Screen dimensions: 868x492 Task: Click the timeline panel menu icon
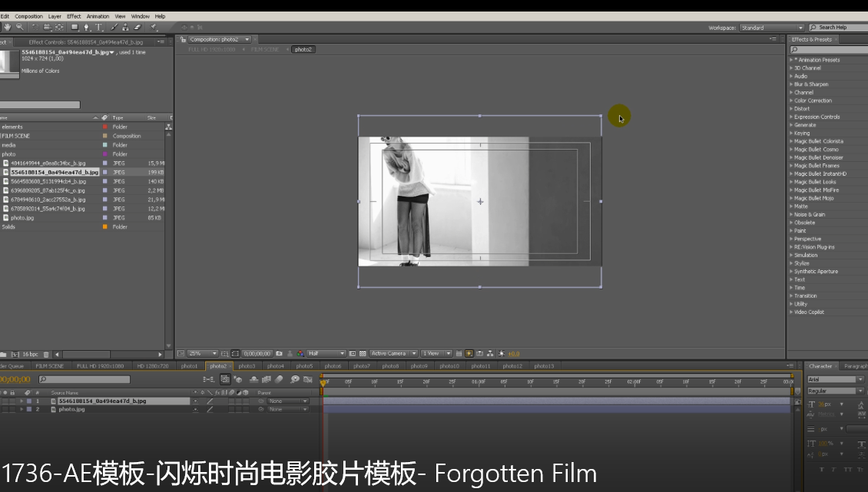point(790,366)
